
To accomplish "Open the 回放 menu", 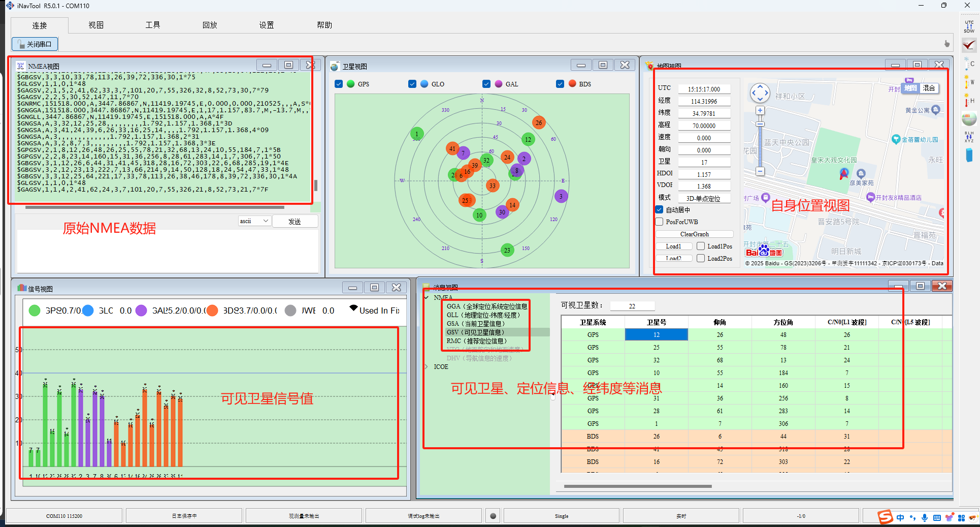I will pos(210,25).
